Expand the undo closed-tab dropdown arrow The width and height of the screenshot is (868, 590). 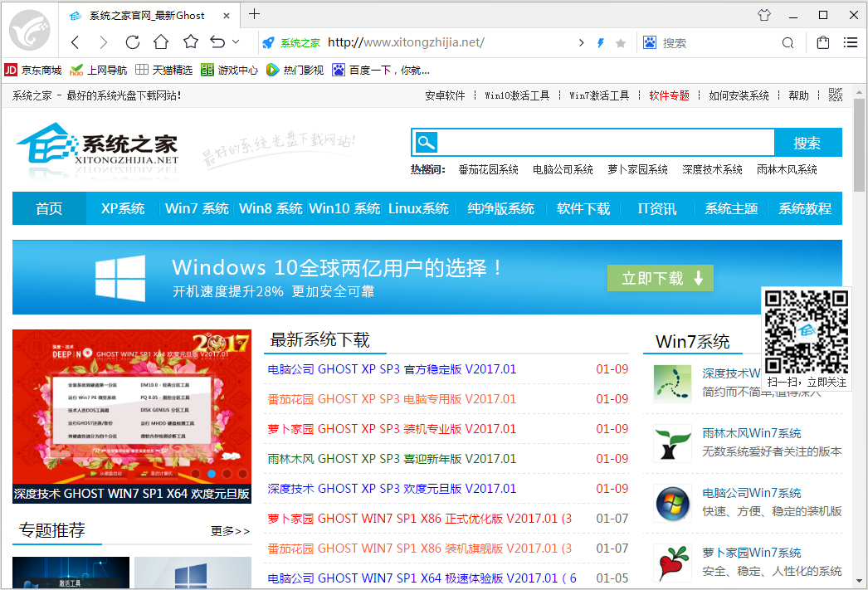236,41
